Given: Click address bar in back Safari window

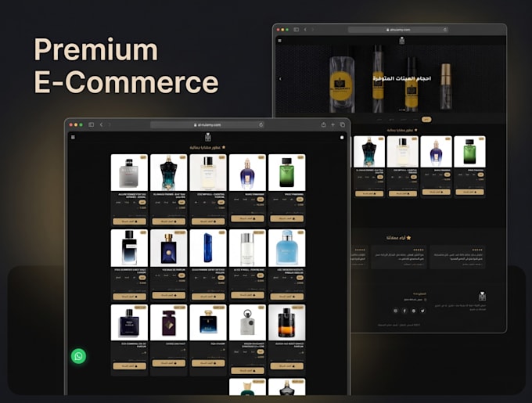Looking at the screenshot, I should pos(398,30).
